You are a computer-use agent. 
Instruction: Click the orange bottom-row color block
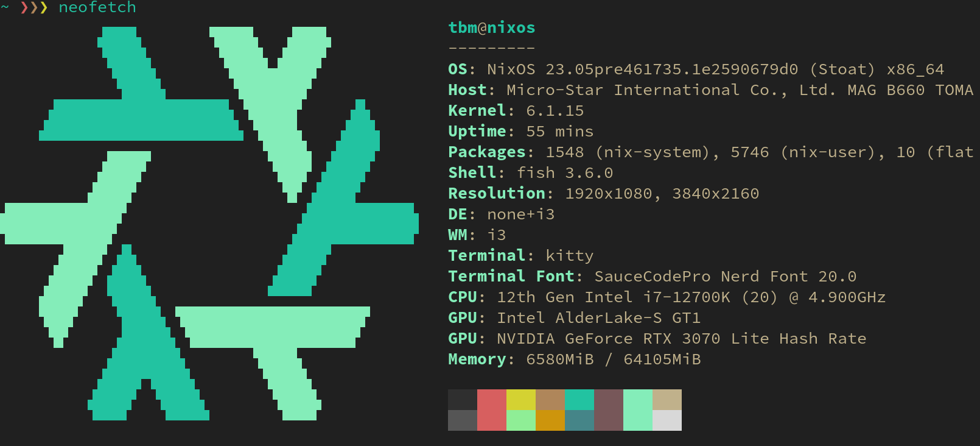pos(550,420)
